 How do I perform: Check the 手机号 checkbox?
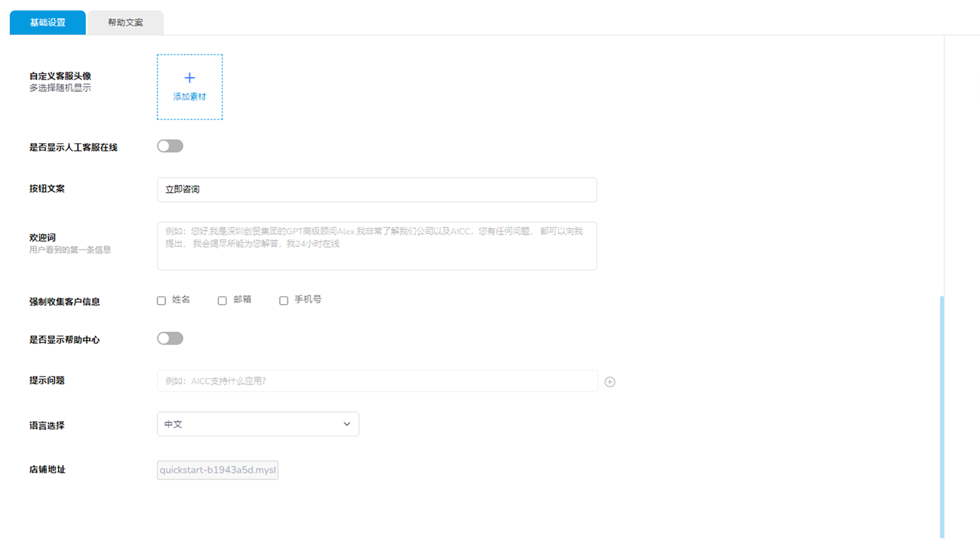click(x=284, y=300)
